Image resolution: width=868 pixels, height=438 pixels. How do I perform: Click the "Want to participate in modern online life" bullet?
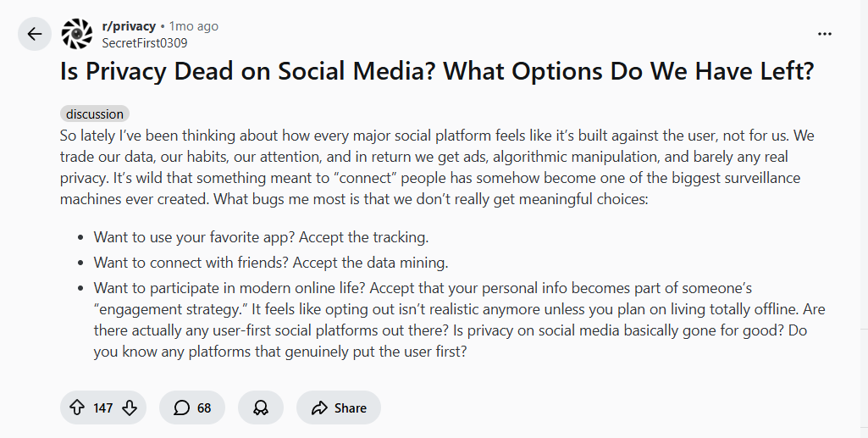point(423,288)
